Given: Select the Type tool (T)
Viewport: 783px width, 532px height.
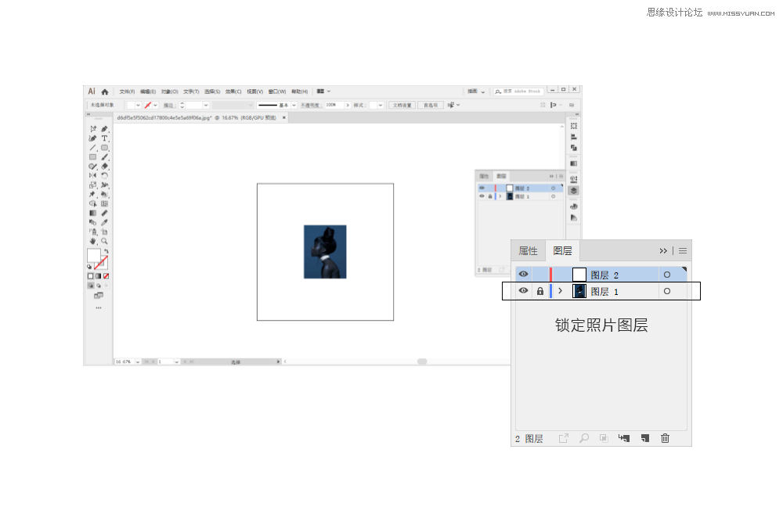Looking at the screenshot, I should coord(104,138).
